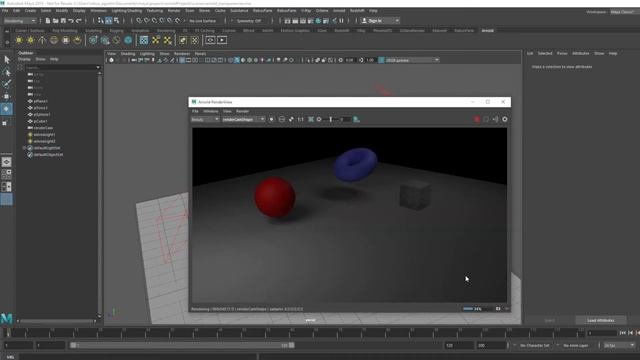640x360 pixels.
Task: Open the RenderView settings gear icon
Action: (x=505, y=119)
